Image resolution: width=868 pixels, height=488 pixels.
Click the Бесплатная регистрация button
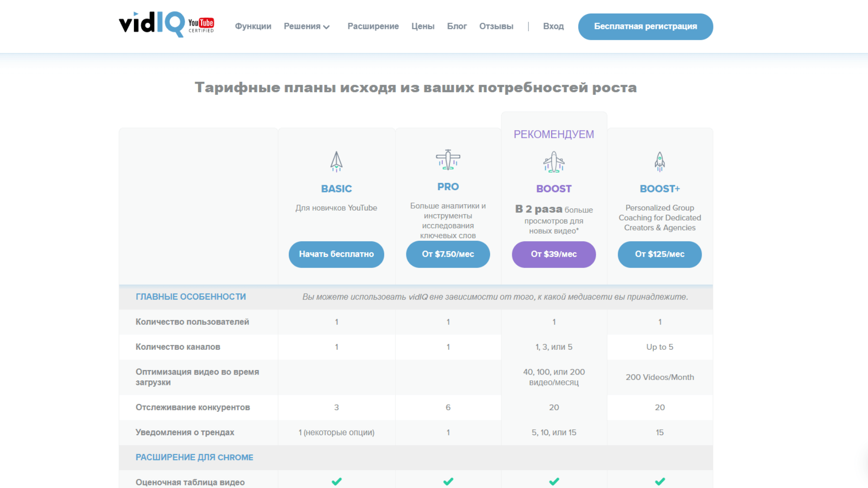pyautogui.click(x=645, y=27)
